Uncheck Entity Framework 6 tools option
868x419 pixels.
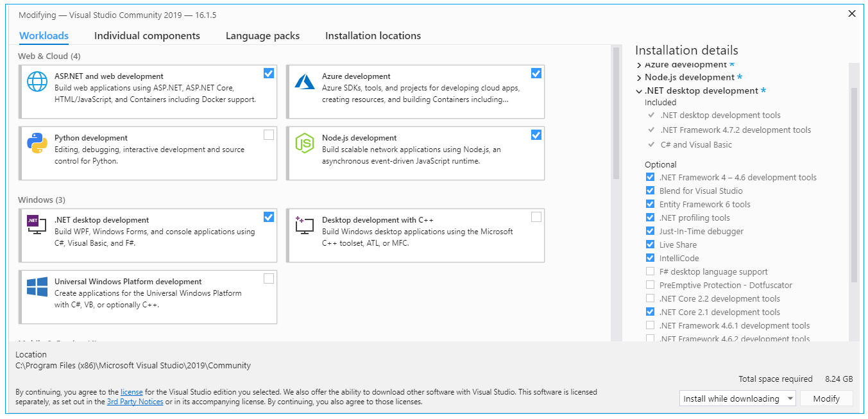click(651, 204)
